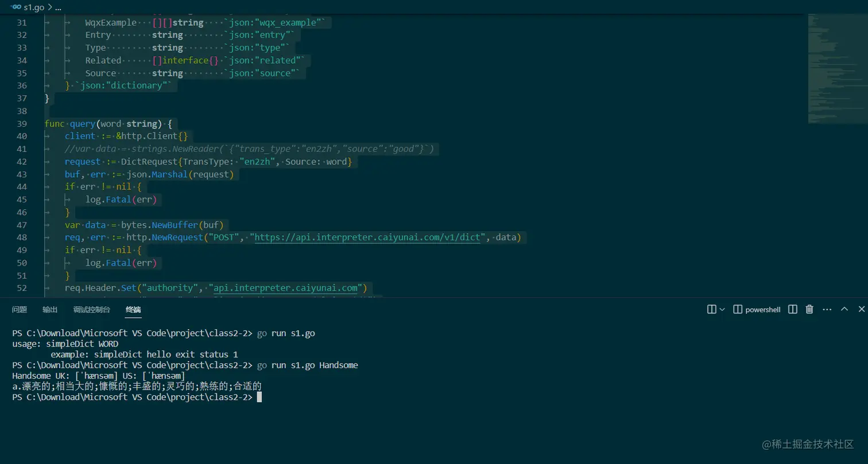The image size is (868, 464).
Task: Click 'usage: simpleDict WORD' terminal output
Action: click(x=65, y=344)
